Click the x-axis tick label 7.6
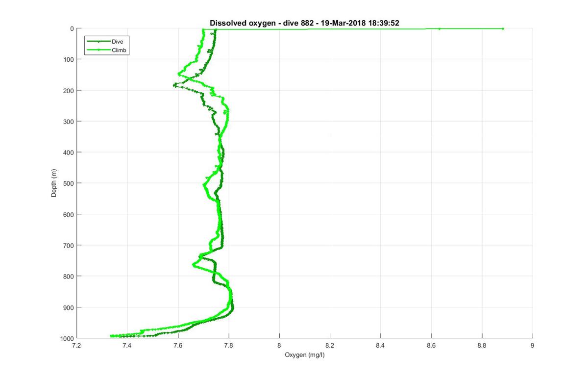588x380 pixels. pyautogui.click(x=178, y=346)
